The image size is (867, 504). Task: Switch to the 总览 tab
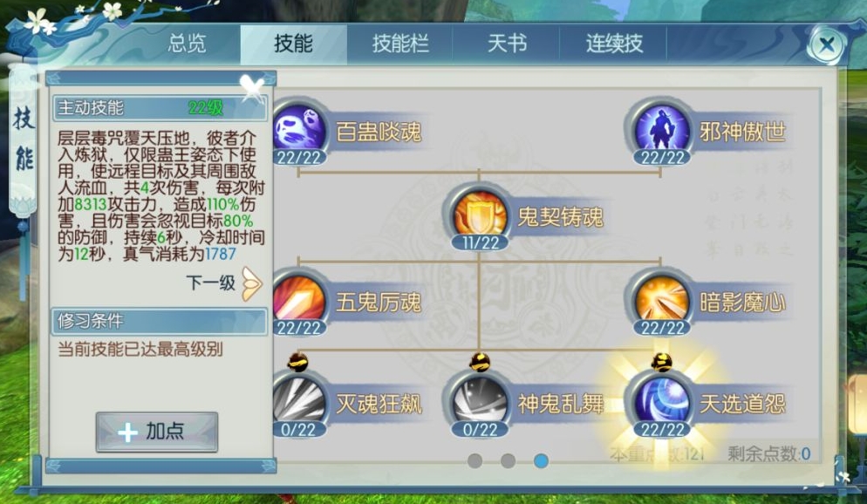pyautogui.click(x=187, y=44)
